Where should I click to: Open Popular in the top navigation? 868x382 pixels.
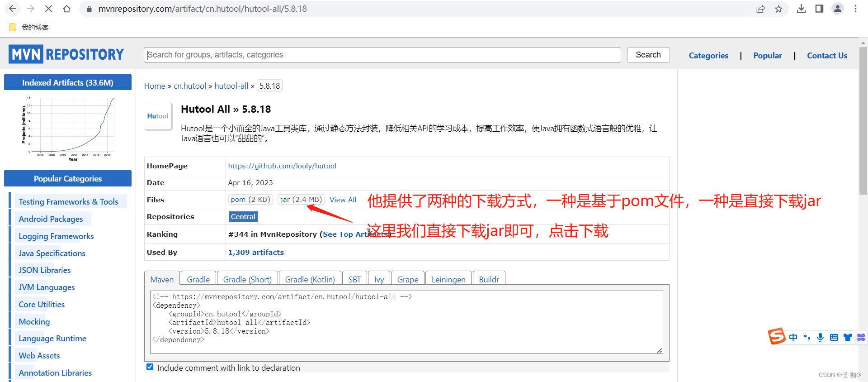point(768,56)
